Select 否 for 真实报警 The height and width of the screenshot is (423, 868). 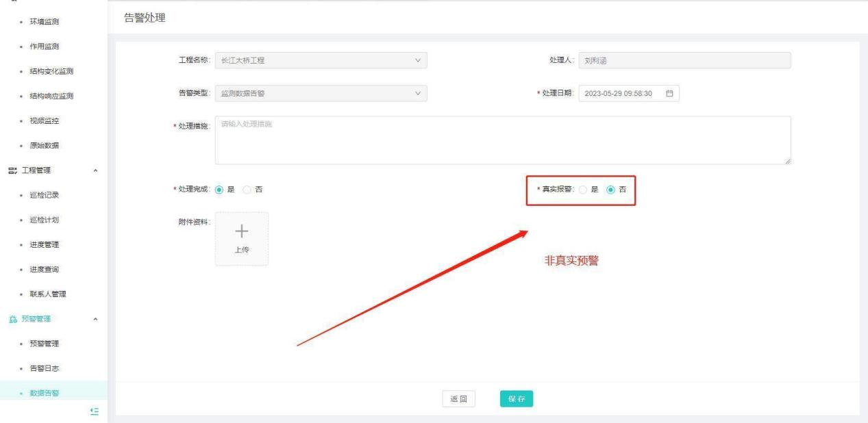tap(611, 190)
